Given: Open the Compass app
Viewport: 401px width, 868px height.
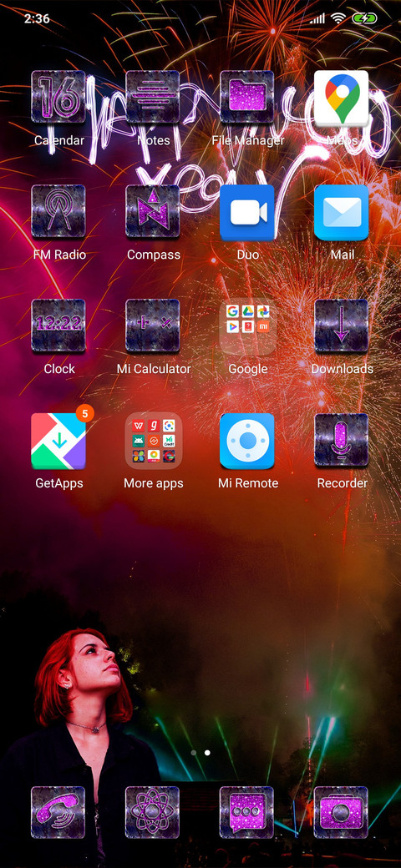Looking at the screenshot, I should 153,211.
